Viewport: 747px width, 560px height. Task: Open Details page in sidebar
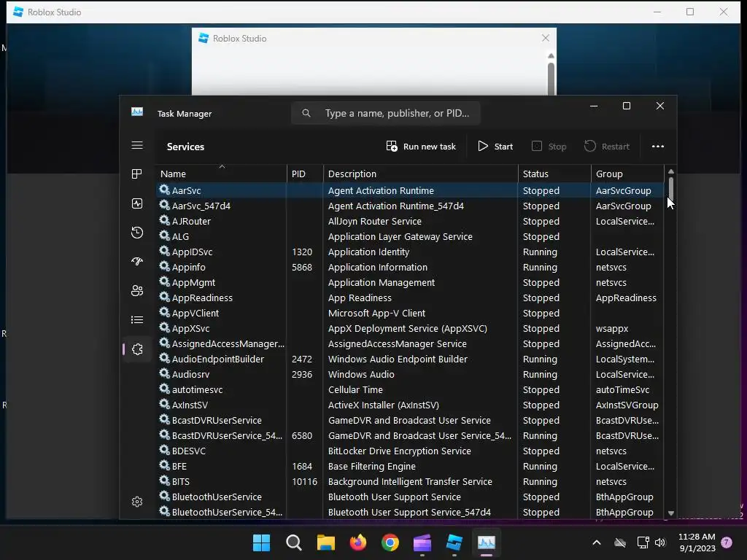click(x=137, y=319)
